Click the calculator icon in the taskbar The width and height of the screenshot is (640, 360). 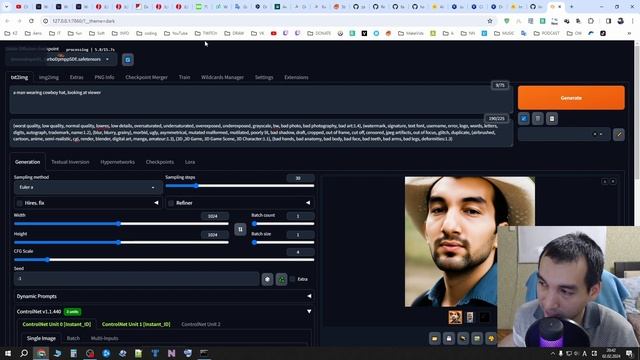tap(73, 353)
